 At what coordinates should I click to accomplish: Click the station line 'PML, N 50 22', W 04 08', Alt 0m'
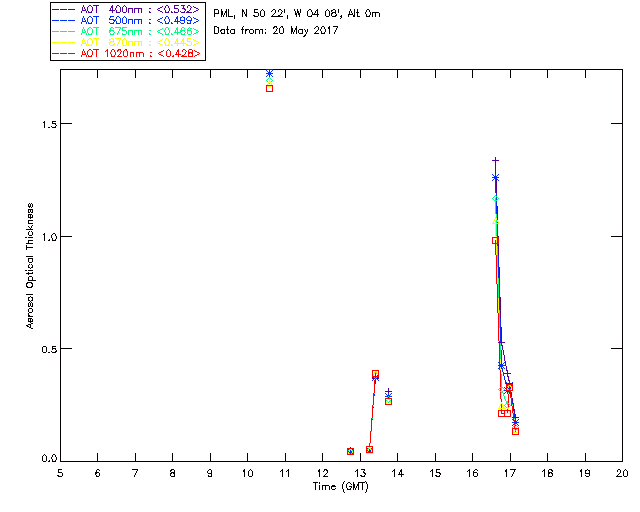pos(297,14)
